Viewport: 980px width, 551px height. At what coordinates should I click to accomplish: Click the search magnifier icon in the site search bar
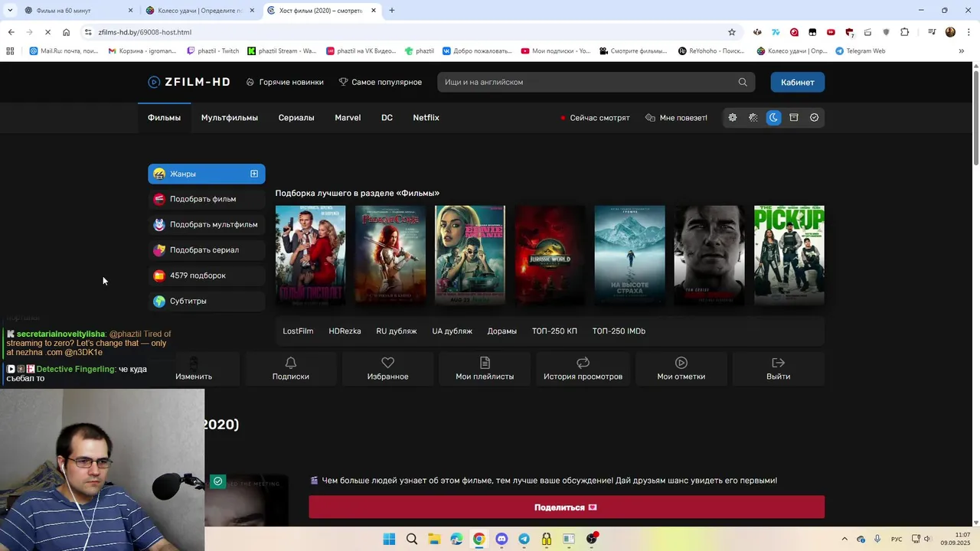743,82
